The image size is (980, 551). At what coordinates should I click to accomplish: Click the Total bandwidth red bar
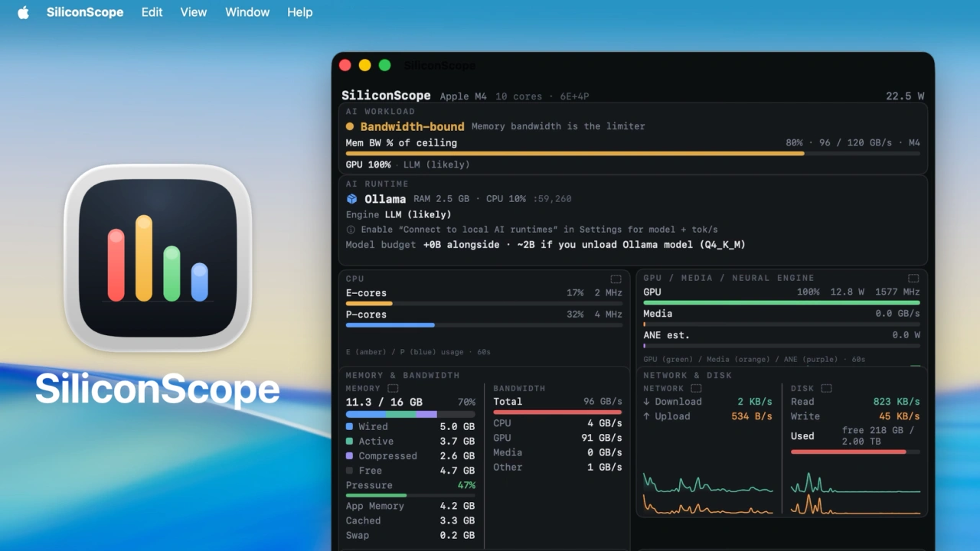(557, 412)
